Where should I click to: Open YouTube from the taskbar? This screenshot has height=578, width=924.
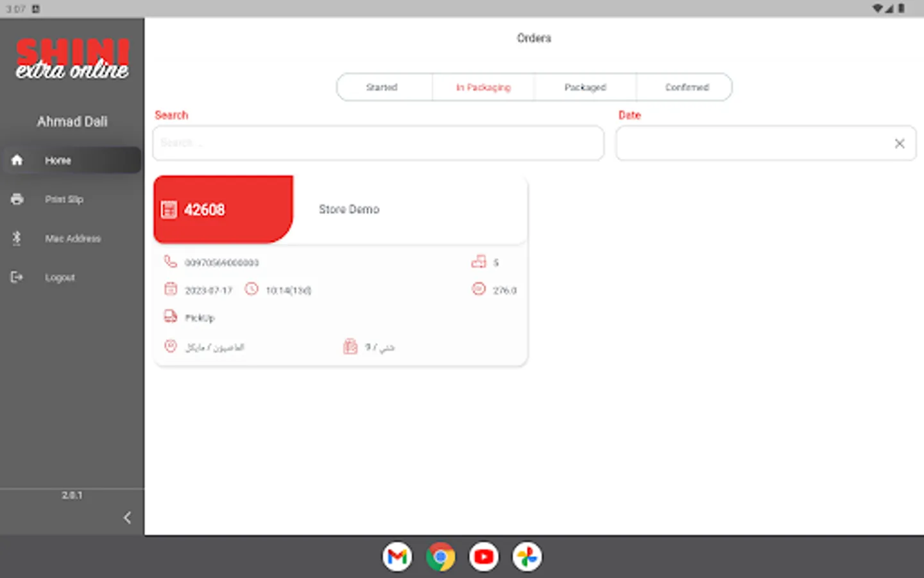(484, 557)
